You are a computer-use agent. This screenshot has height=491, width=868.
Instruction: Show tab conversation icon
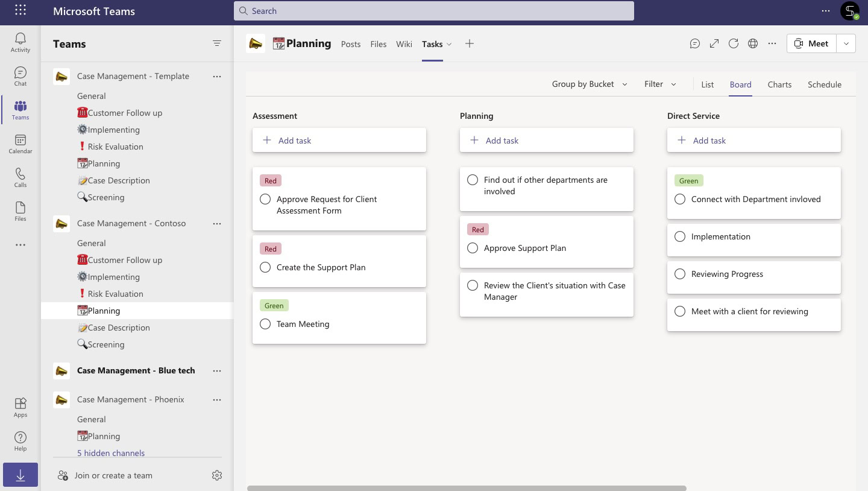point(695,43)
